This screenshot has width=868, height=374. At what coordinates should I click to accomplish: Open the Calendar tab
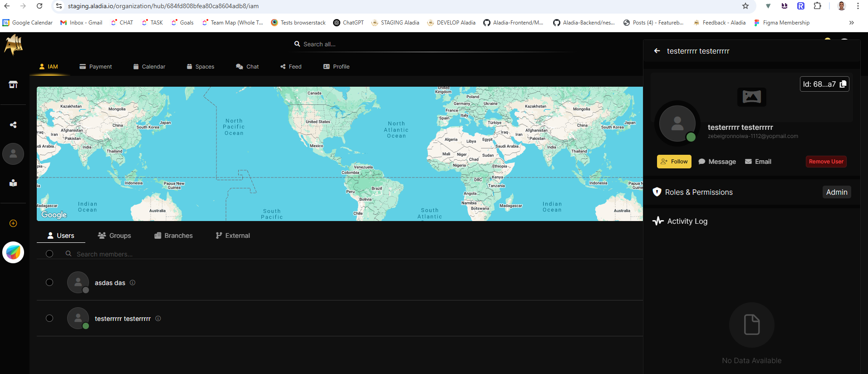pyautogui.click(x=149, y=67)
